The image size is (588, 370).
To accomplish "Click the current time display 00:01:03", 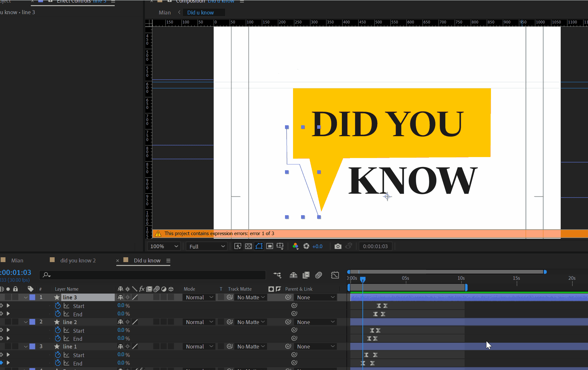I will coord(16,272).
